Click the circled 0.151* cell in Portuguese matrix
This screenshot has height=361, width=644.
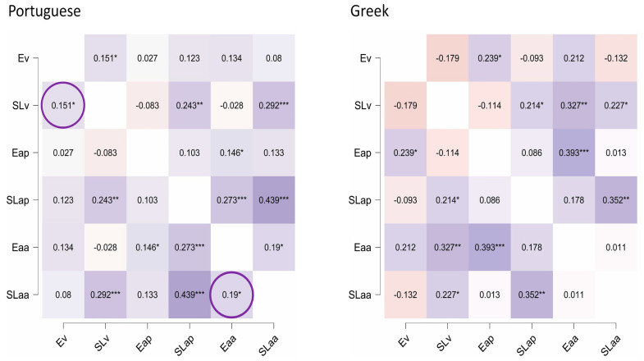(63, 106)
